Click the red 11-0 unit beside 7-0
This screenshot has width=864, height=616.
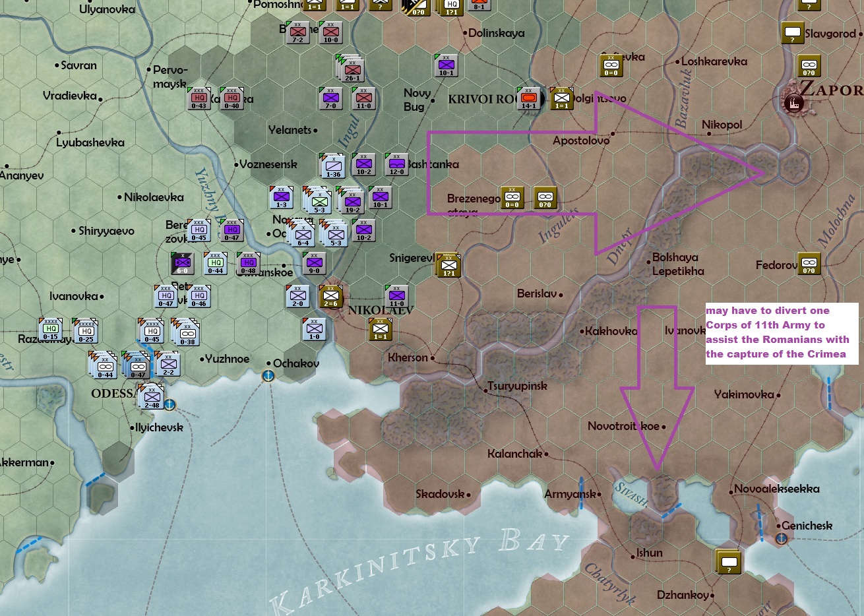coord(364,98)
